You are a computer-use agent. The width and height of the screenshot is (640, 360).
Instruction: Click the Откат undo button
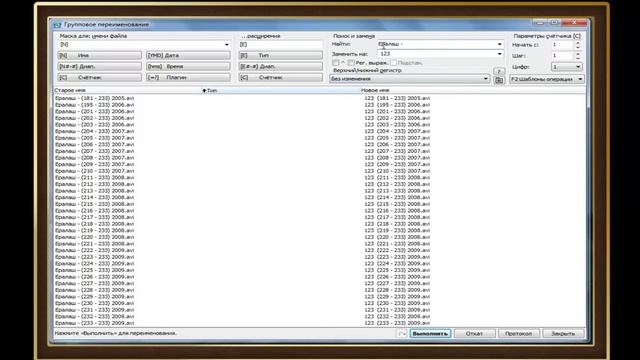point(474,333)
